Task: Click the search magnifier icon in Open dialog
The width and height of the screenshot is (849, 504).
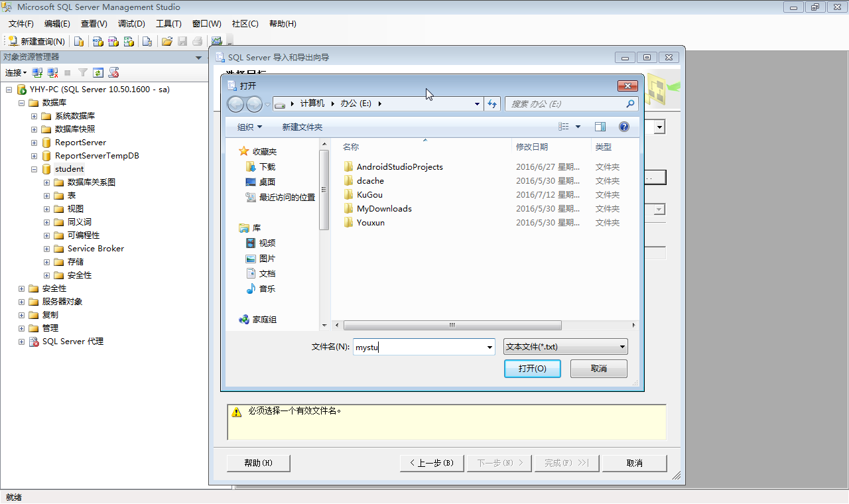Action: point(630,104)
